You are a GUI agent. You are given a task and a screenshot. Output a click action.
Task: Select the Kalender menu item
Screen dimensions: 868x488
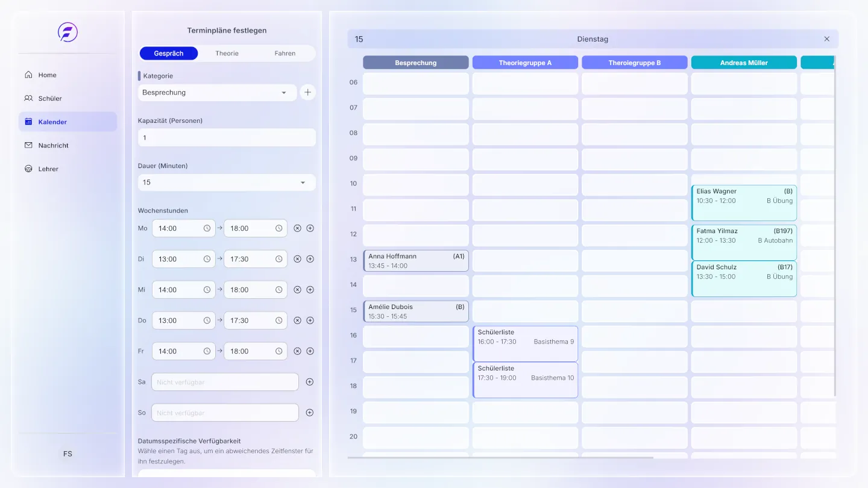click(x=68, y=122)
